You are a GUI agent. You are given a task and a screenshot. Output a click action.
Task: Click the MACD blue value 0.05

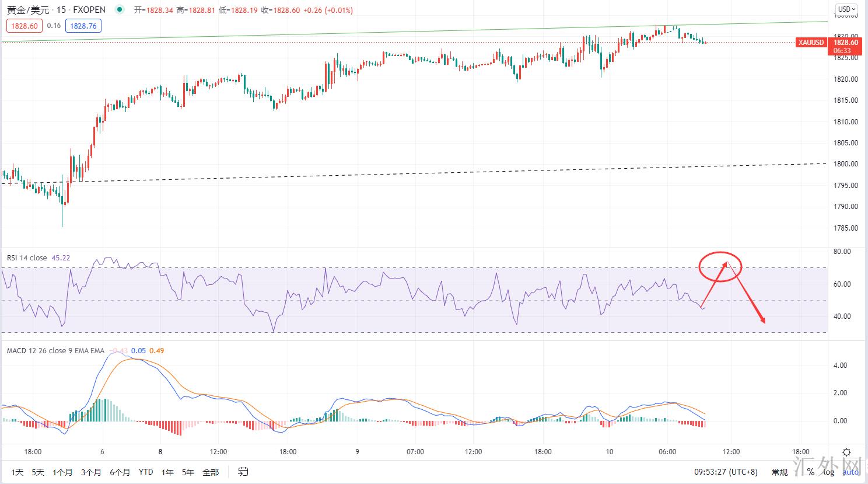[x=138, y=350]
